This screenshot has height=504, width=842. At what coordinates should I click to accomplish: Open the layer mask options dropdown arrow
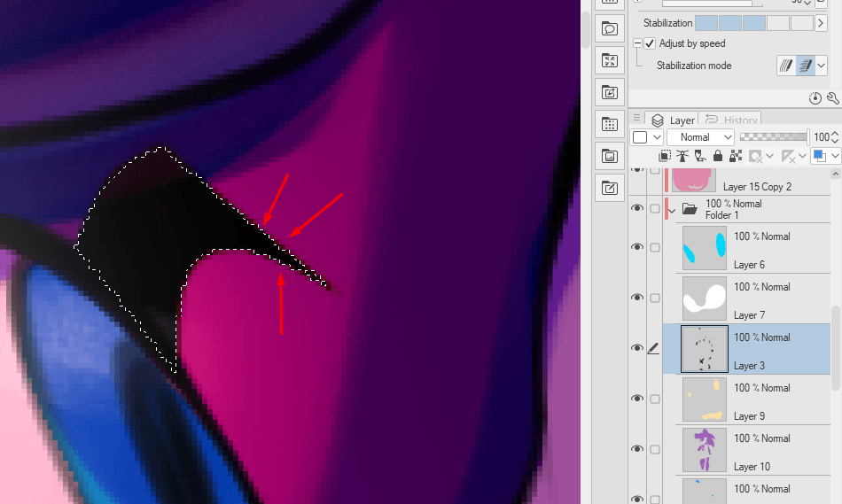point(770,156)
